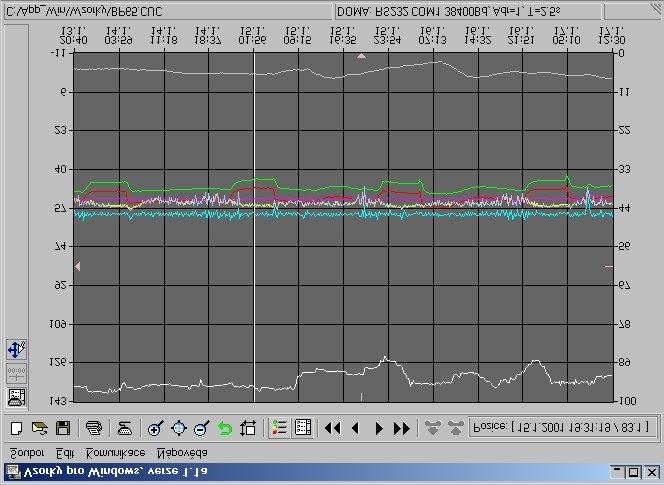Zoom out with the minus magnifier icon
The image size is (664, 485).
(202, 428)
